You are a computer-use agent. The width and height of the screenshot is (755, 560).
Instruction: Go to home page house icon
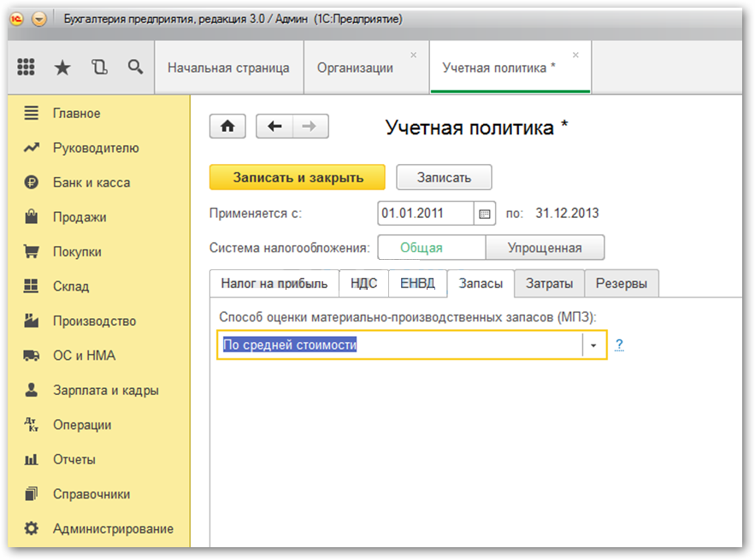(227, 127)
